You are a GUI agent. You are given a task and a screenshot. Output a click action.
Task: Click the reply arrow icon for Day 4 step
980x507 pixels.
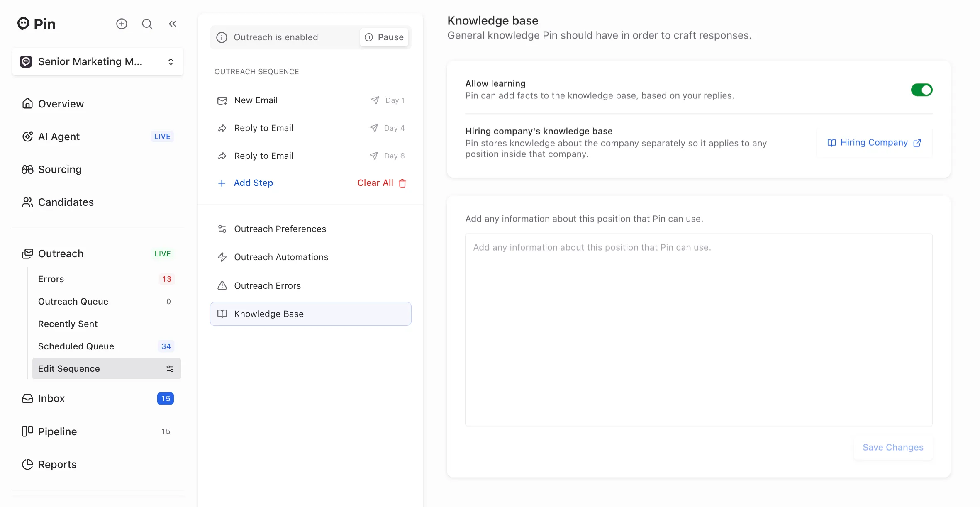tap(222, 128)
